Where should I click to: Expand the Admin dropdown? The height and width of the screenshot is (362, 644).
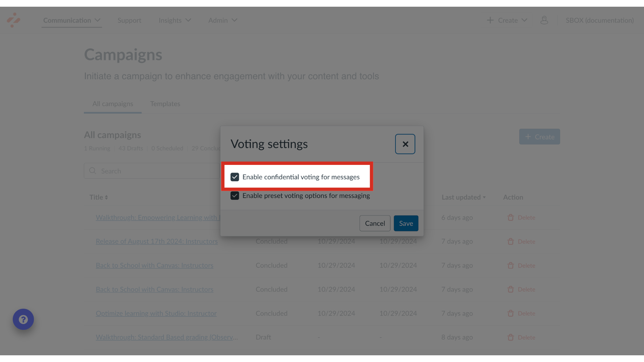[x=222, y=20]
